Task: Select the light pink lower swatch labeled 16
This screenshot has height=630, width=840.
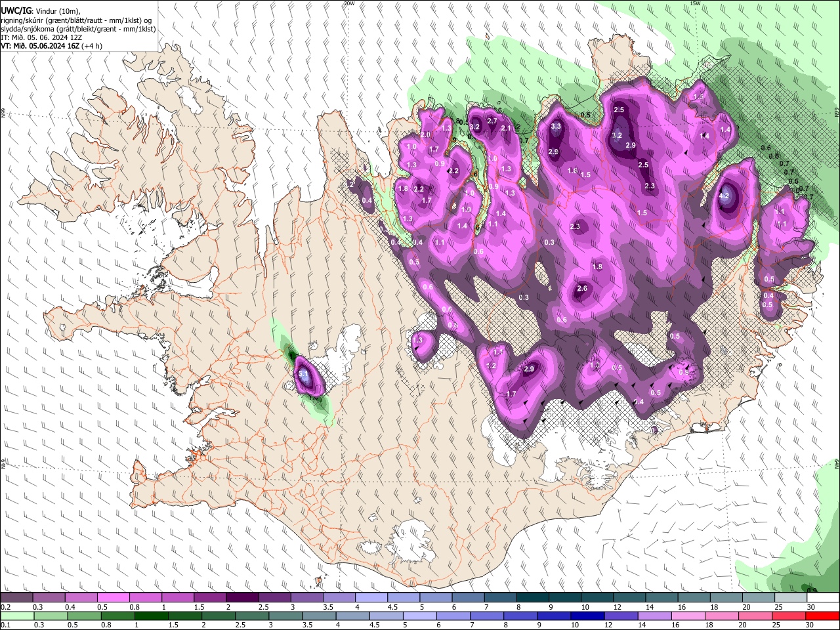Action: (x=689, y=616)
